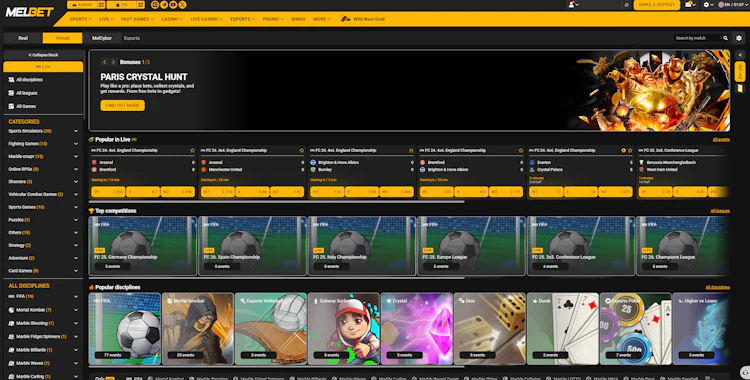This screenshot has width=750, height=380.
Task: Favorite the Brentford vs Brighton match
Action: (521, 150)
